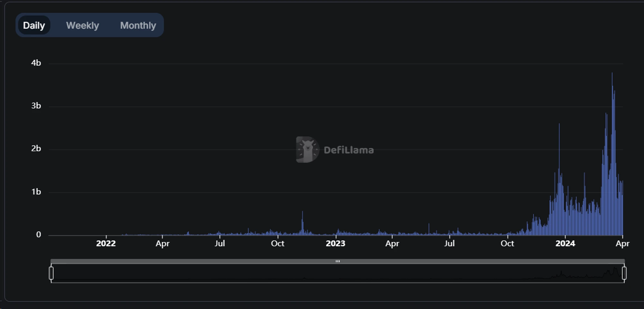Click the right range slider handle
This screenshot has height=309, width=644.
point(624,273)
